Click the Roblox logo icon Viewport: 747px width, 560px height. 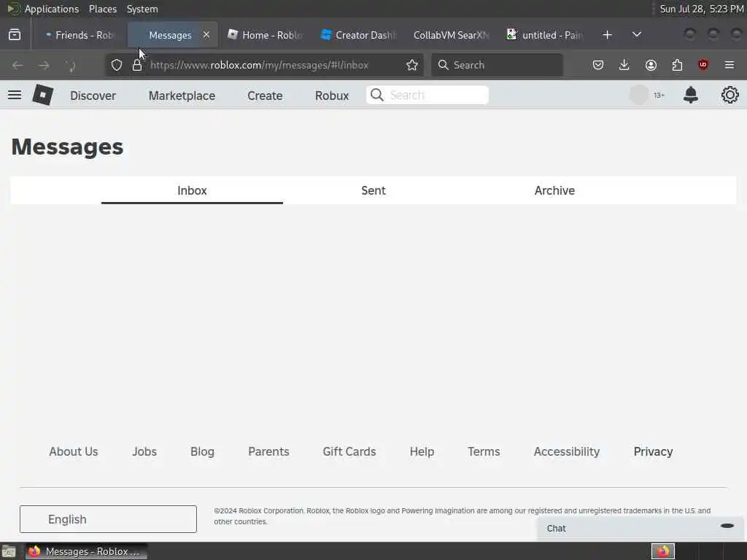pyautogui.click(x=43, y=96)
